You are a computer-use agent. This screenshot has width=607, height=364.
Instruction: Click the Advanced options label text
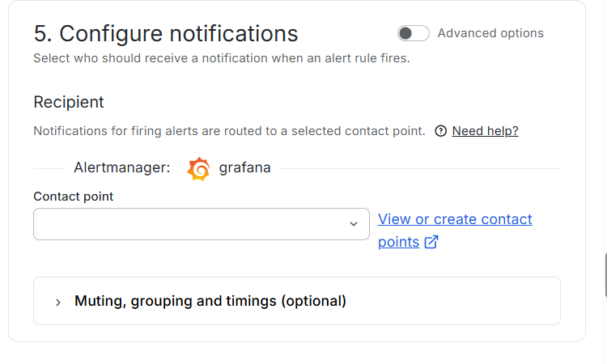coord(490,33)
